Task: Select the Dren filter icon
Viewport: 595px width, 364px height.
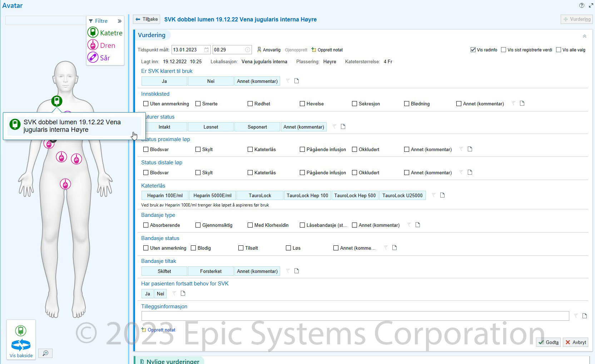Action: 93,45
